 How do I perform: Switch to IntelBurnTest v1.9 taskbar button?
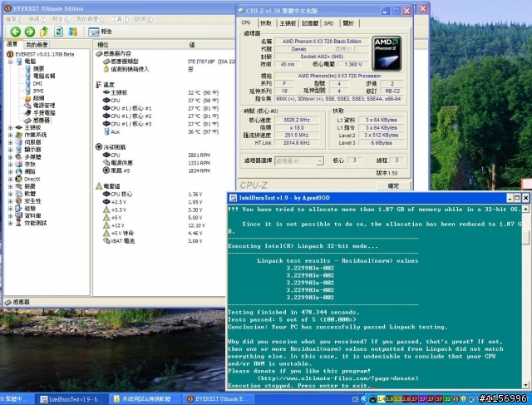[71, 399]
